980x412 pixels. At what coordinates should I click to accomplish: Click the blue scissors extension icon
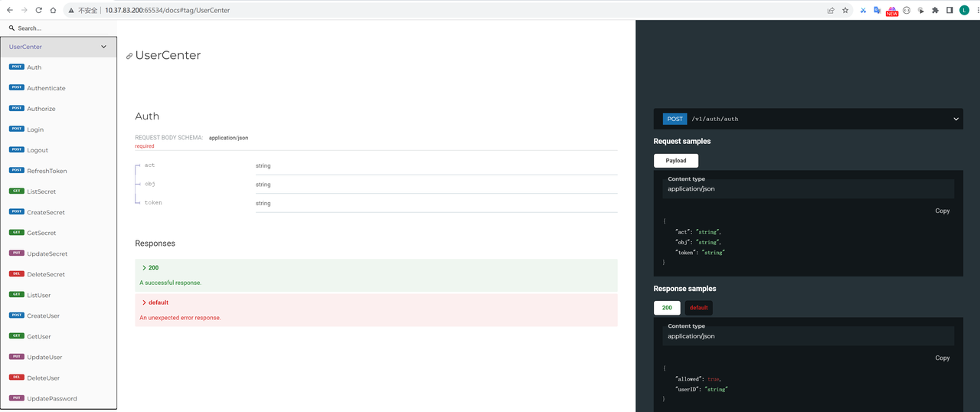(863, 11)
